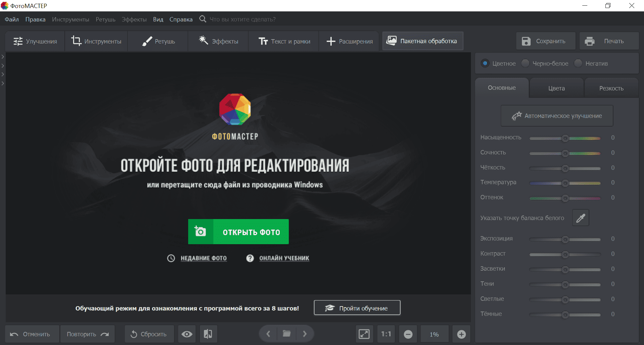Viewport: 644px width, 345px height.
Task: Adjust the Температура slider
Action: (565, 183)
